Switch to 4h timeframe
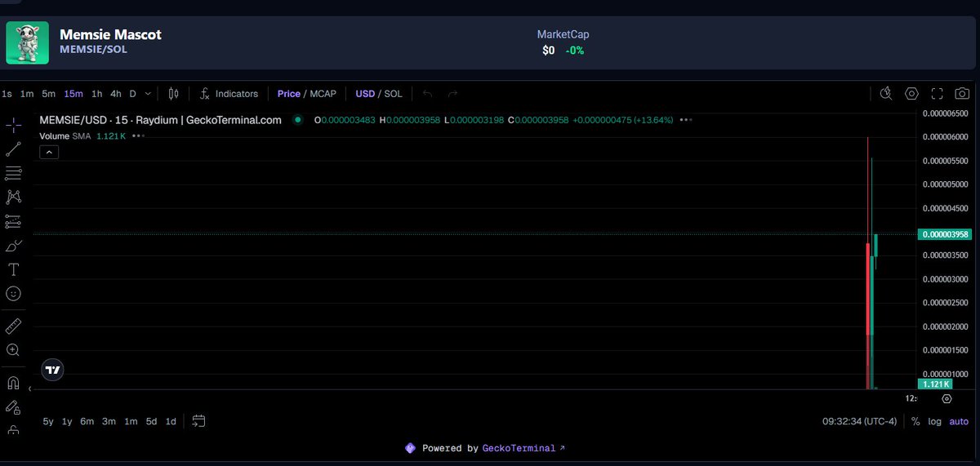Image resolution: width=980 pixels, height=466 pixels. pos(116,94)
